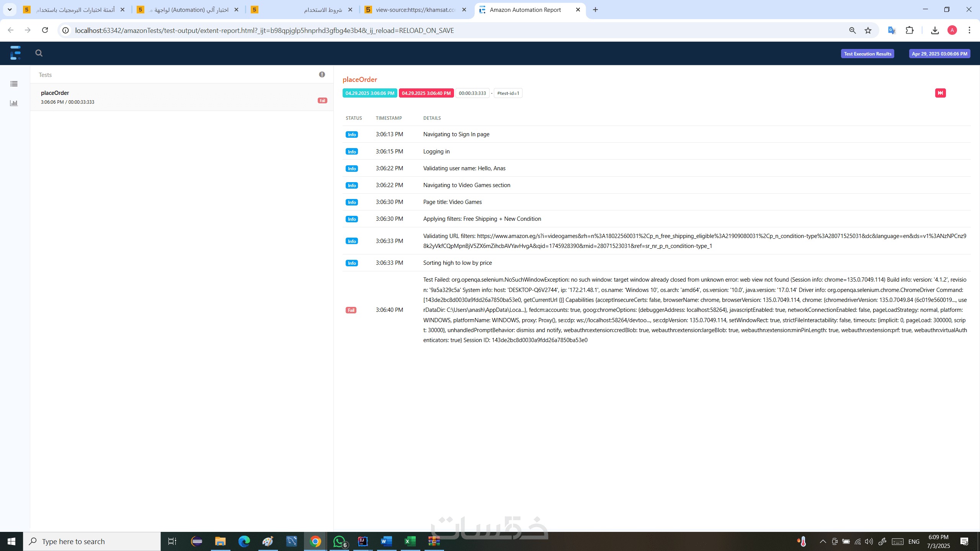Click the red jump-to-error icon

(940, 93)
